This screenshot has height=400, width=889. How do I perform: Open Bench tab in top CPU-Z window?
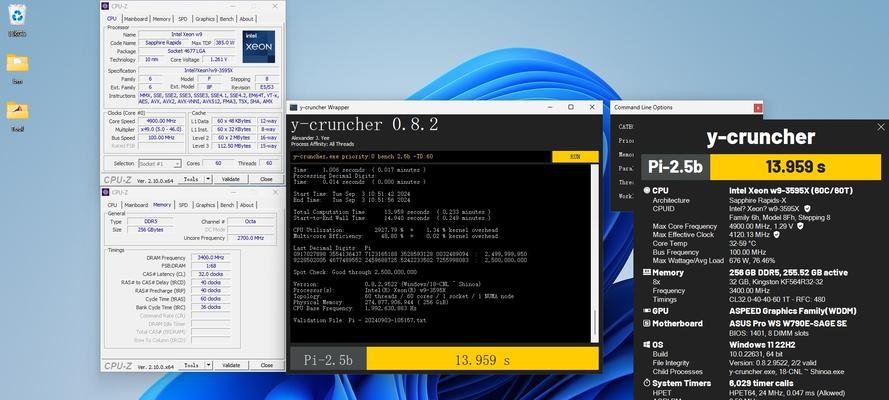(x=227, y=19)
